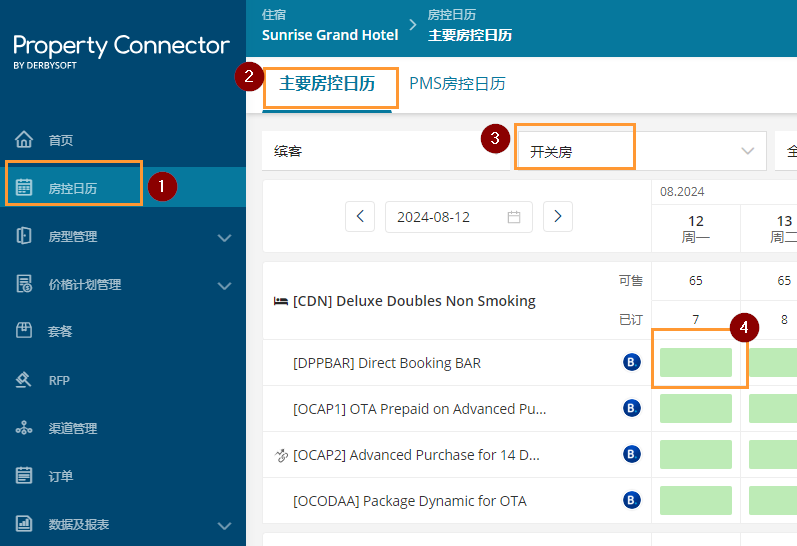The height and width of the screenshot is (546, 797).
Task: Click the 13 周二 date column header
Action: click(769, 228)
